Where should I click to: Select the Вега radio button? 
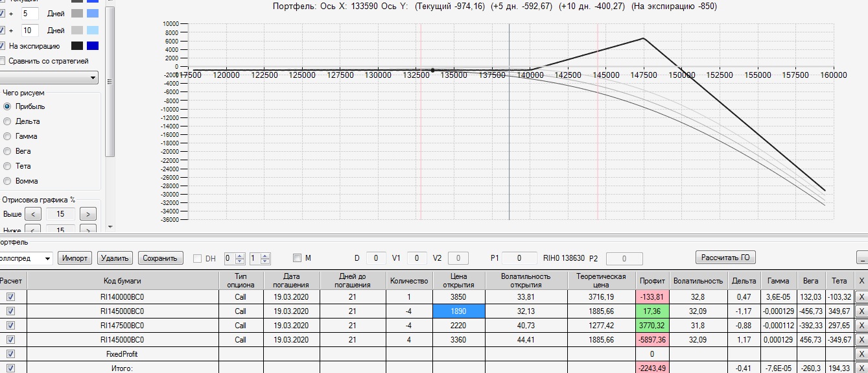(x=8, y=151)
